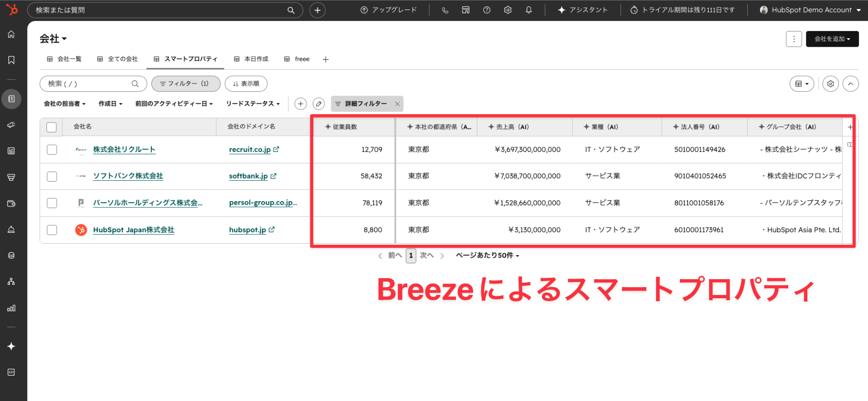Click the pencil edit filters icon

coord(319,104)
